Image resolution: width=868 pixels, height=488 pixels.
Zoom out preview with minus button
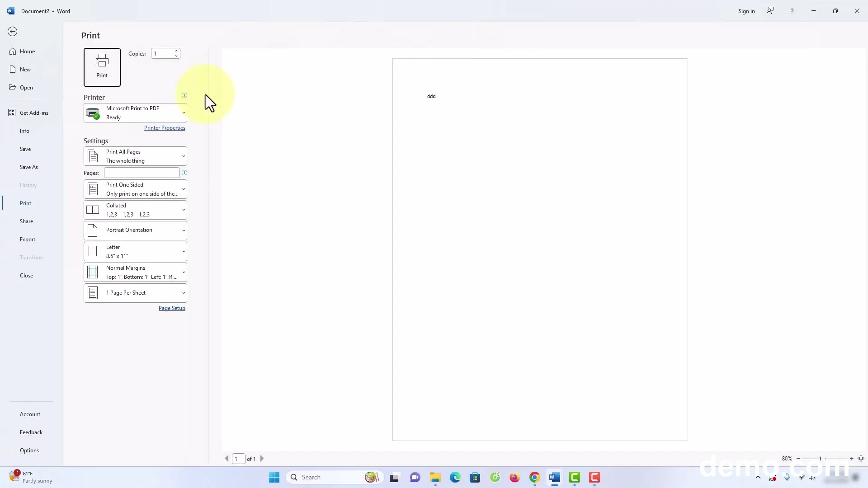798,459
